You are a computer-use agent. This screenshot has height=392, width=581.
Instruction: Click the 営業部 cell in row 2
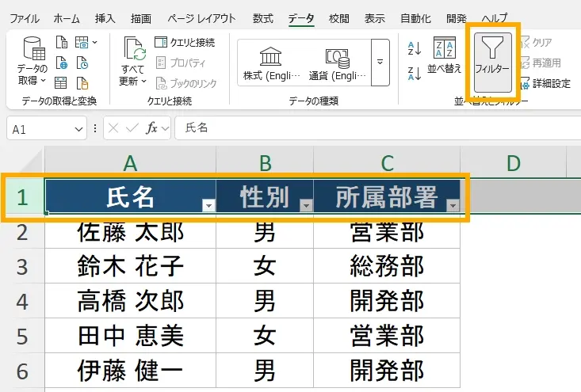point(387,231)
